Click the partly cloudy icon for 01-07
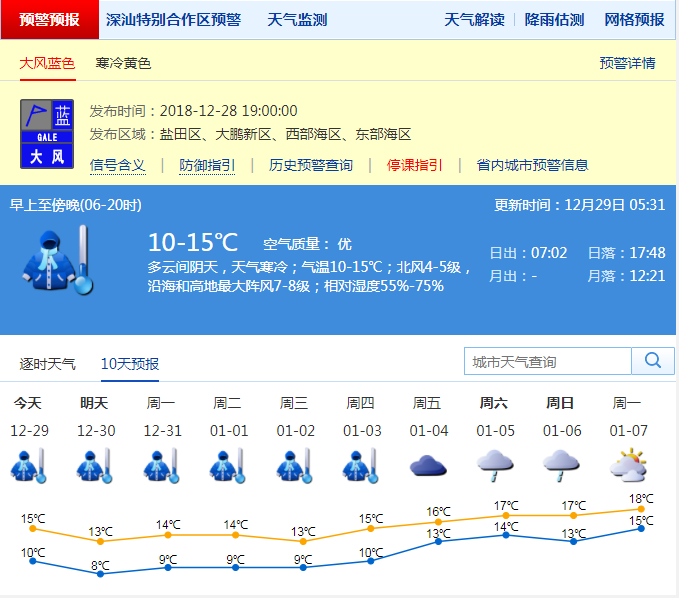Viewport: 679px width, 598px height. 627,465
